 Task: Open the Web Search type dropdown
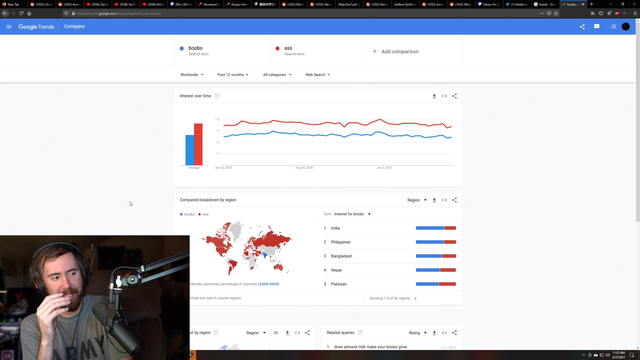pos(318,75)
